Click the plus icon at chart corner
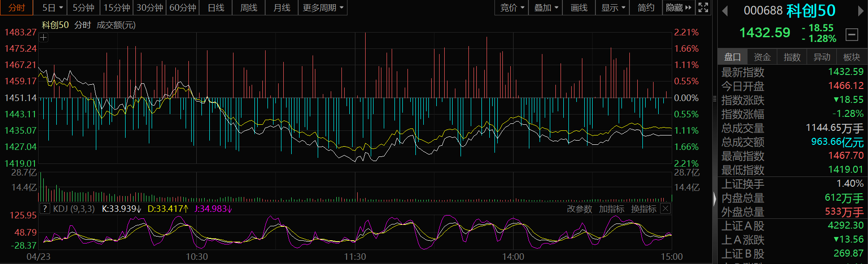 44,38
